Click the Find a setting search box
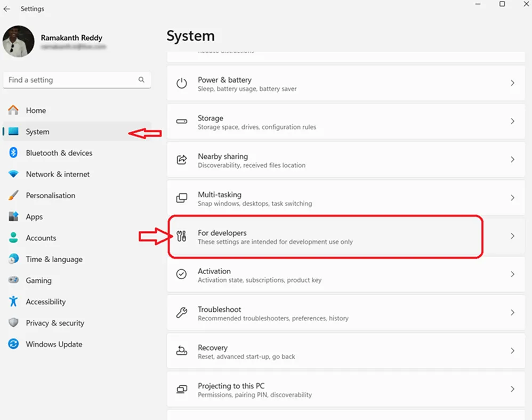The image size is (532, 420). pos(72,80)
